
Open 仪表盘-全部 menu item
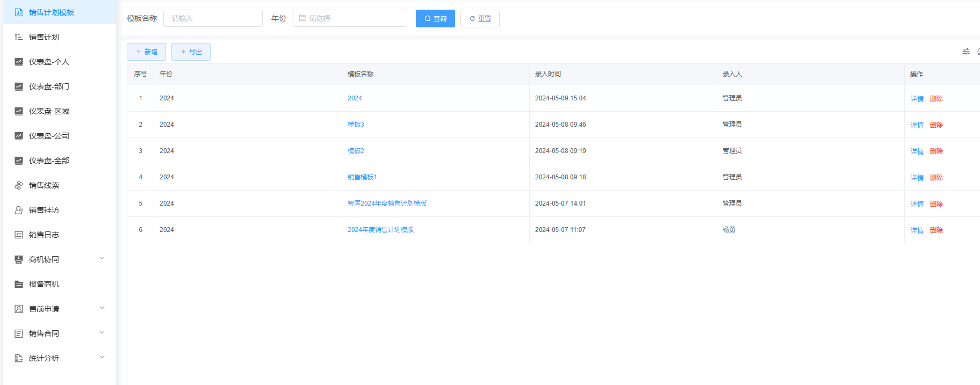coord(49,161)
